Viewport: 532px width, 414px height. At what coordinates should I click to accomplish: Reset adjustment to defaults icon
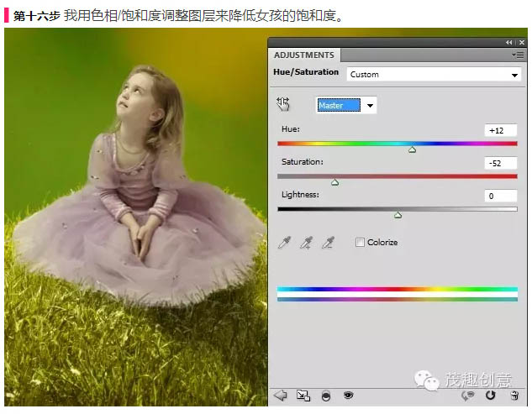click(x=490, y=395)
